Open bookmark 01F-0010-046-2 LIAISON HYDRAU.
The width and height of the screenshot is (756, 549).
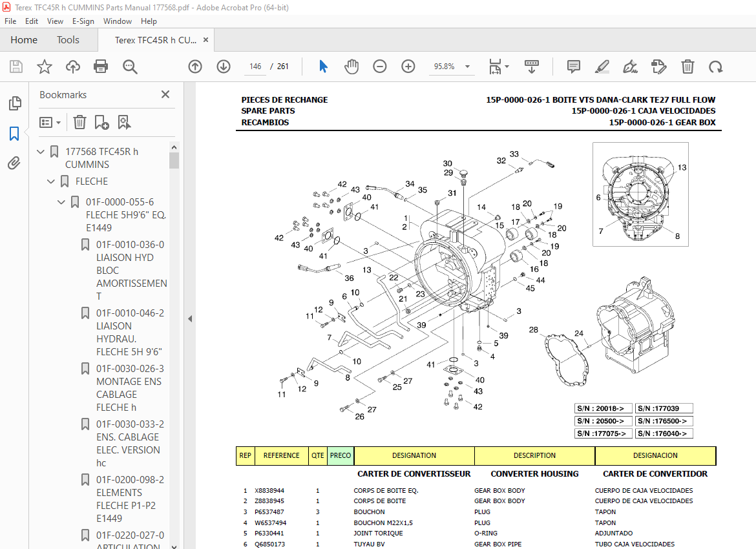(130, 333)
